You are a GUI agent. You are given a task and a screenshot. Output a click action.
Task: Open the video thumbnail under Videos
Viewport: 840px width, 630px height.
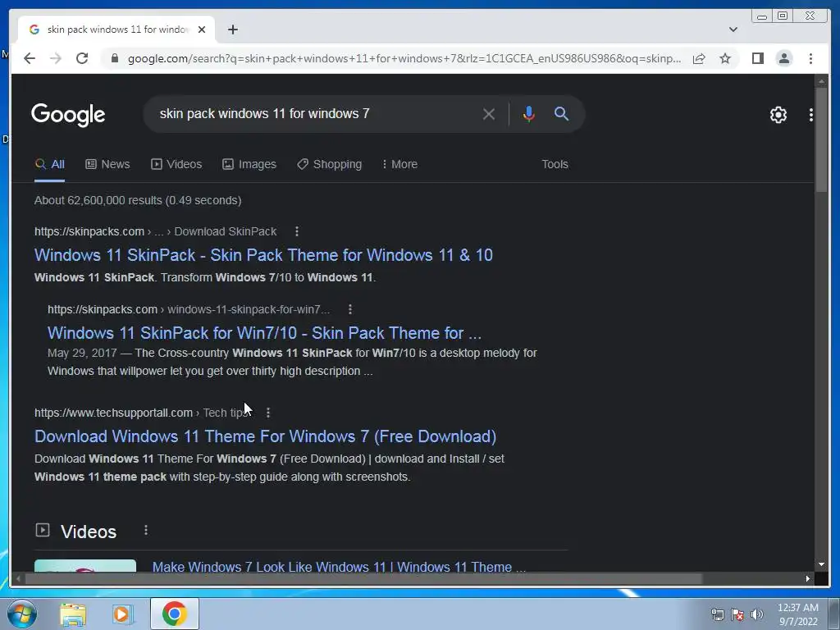click(85, 566)
